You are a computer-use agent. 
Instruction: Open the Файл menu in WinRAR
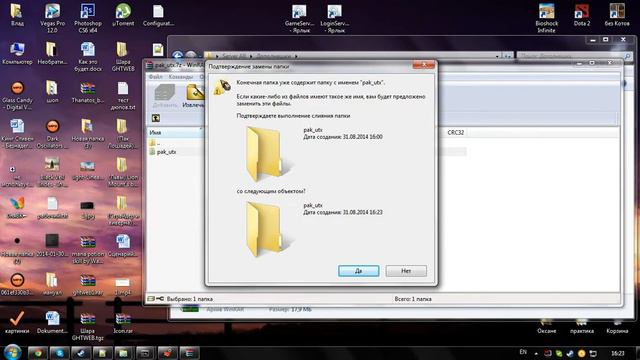click(155, 77)
